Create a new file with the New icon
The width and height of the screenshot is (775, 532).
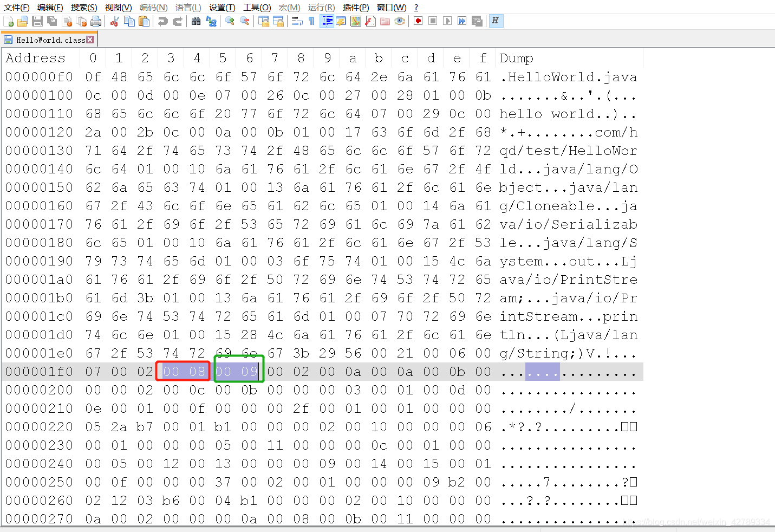(x=9, y=21)
